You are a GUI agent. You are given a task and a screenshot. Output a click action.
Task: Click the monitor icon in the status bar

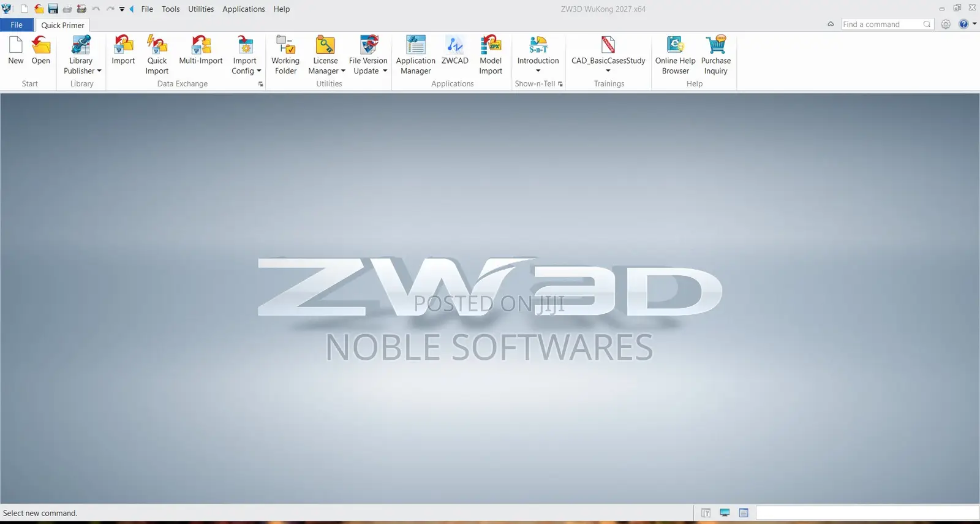725,513
